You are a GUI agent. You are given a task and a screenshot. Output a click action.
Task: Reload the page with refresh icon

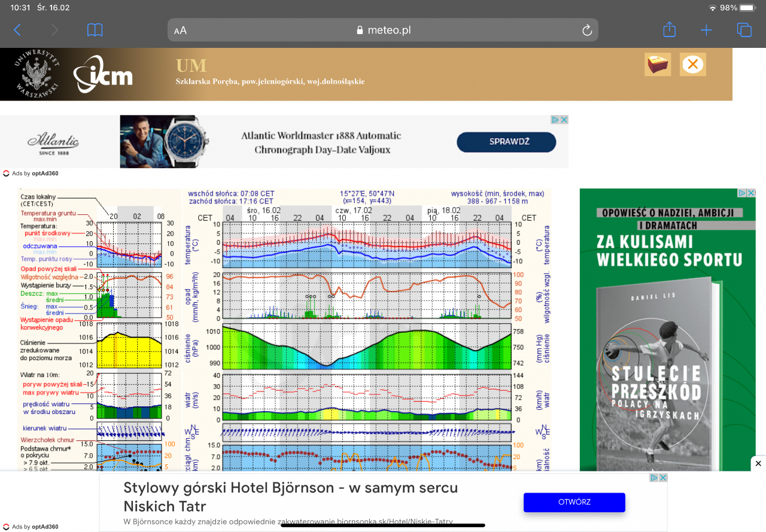pos(586,30)
